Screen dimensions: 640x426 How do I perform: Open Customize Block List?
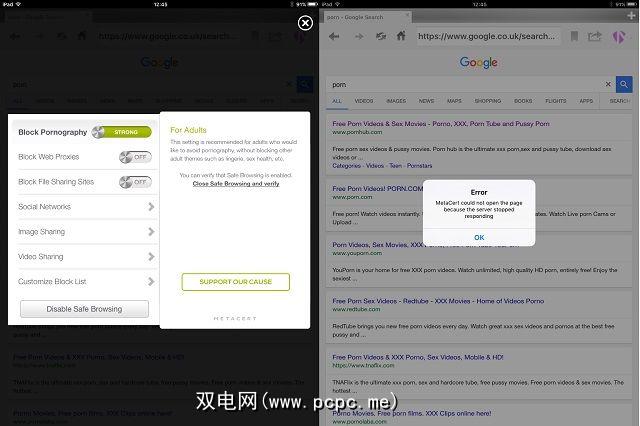[86, 282]
